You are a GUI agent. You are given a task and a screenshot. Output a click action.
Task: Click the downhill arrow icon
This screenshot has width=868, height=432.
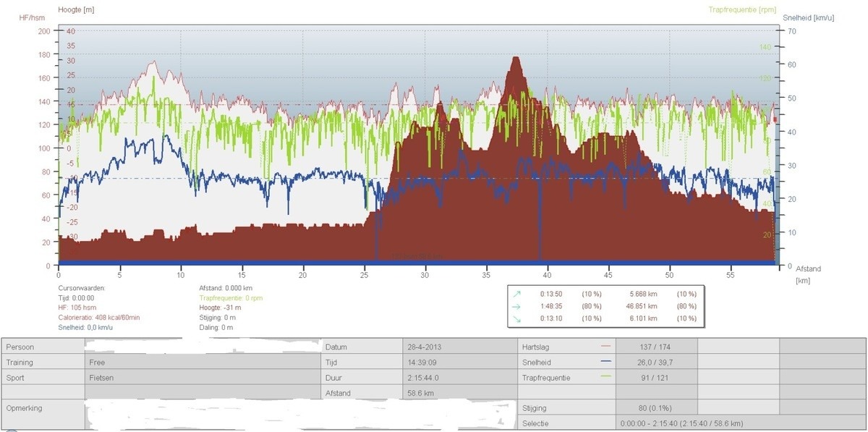[516, 318]
